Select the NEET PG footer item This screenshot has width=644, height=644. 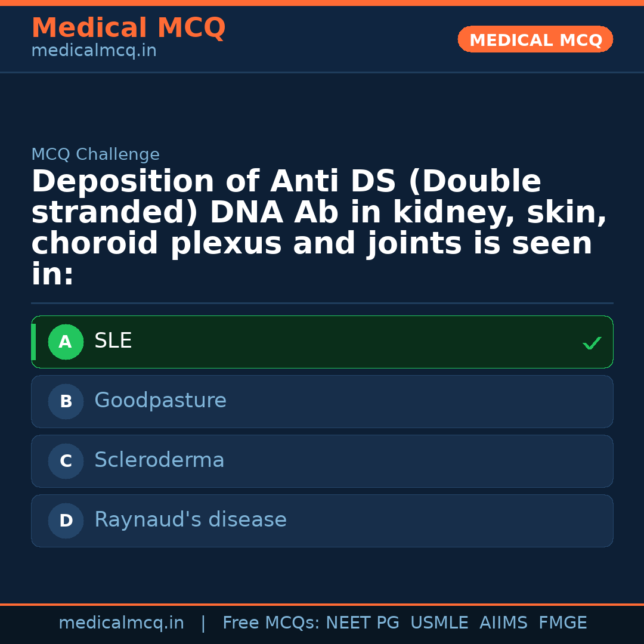(x=362, y=623)
